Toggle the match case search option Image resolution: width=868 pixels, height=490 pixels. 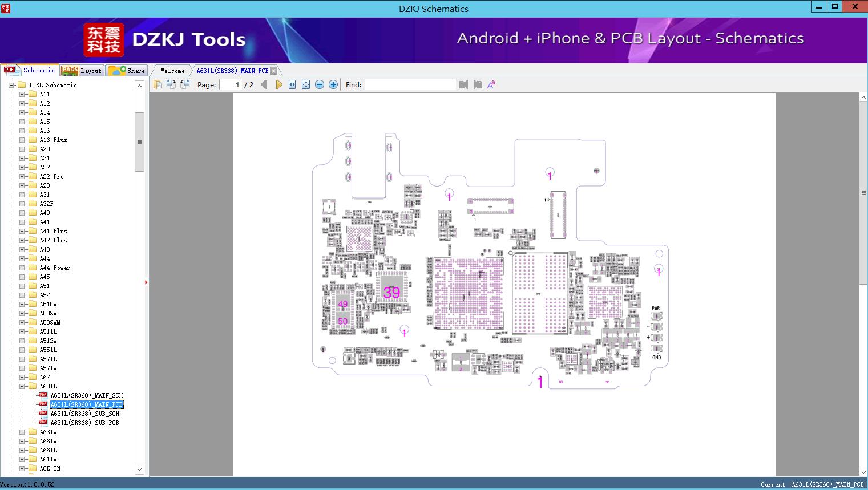tap(491, 84)
